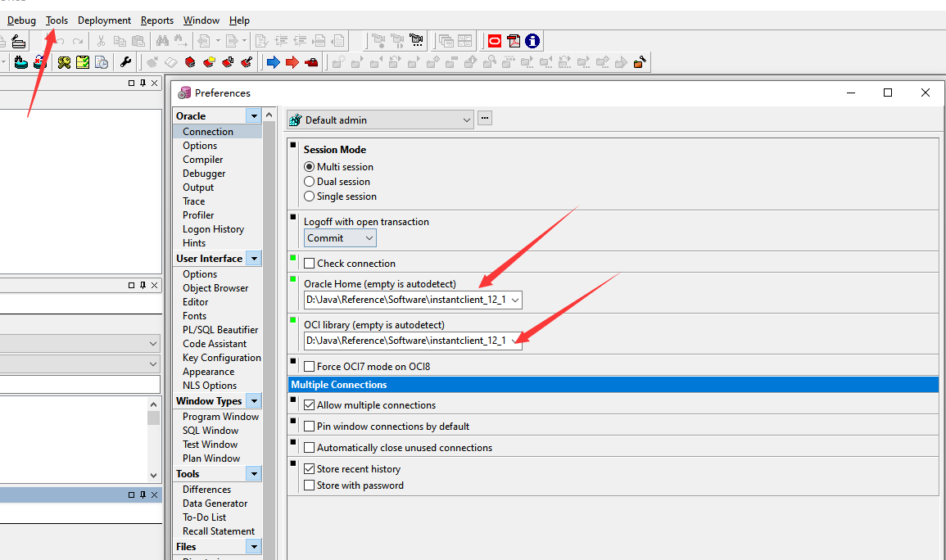This screenshot has width=946, height=560.
Task: Click the red Oracle logo icon
Action: pos(495,41)
